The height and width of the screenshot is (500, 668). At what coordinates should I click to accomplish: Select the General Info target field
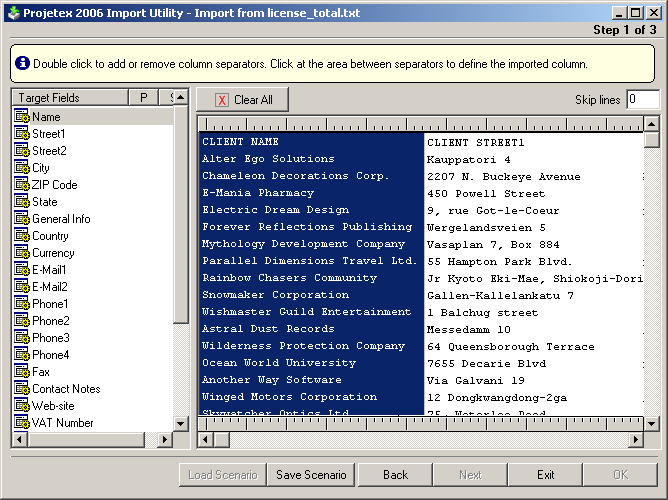61,219
